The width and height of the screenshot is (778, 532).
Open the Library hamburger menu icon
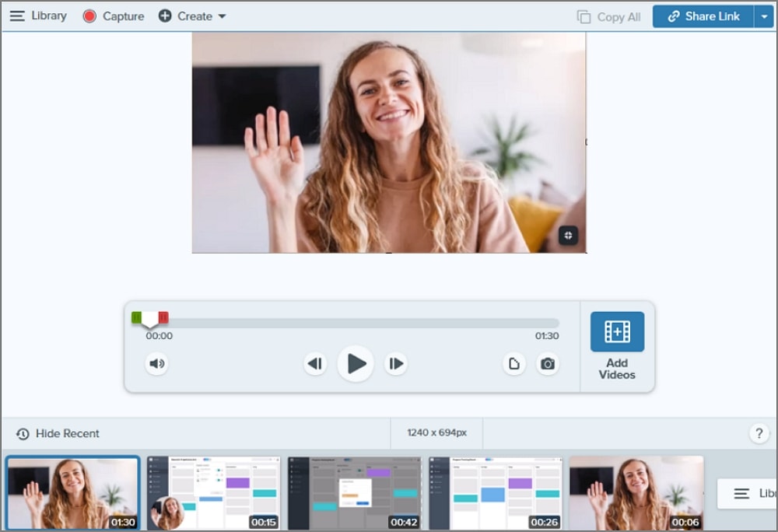click(17, 16)
